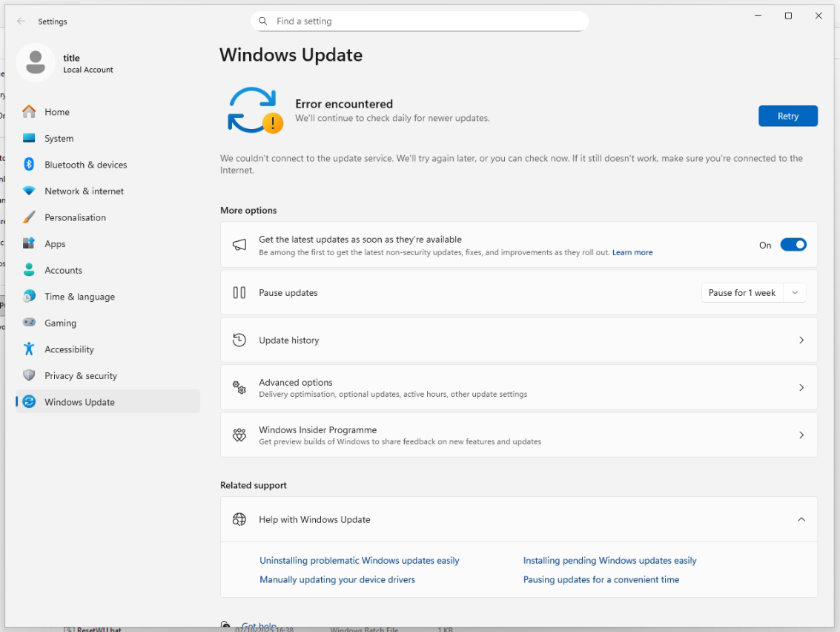Screen dimensions: 840x632
Task: Go to Home settings page
Action: tap(108, 111)
